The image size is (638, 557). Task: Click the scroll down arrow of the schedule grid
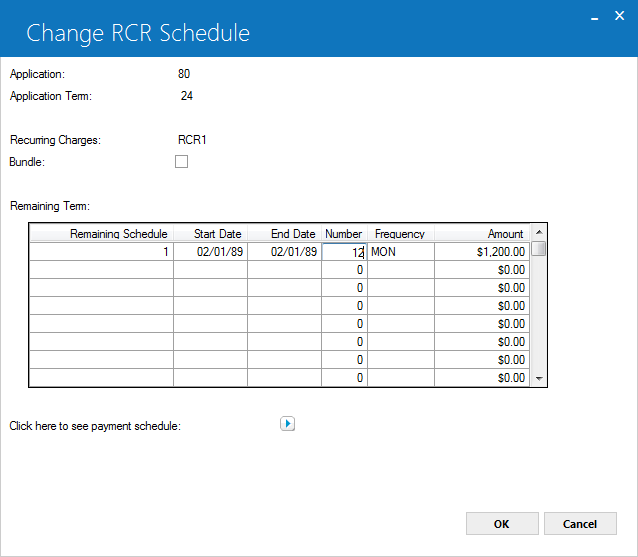[539, 378]
